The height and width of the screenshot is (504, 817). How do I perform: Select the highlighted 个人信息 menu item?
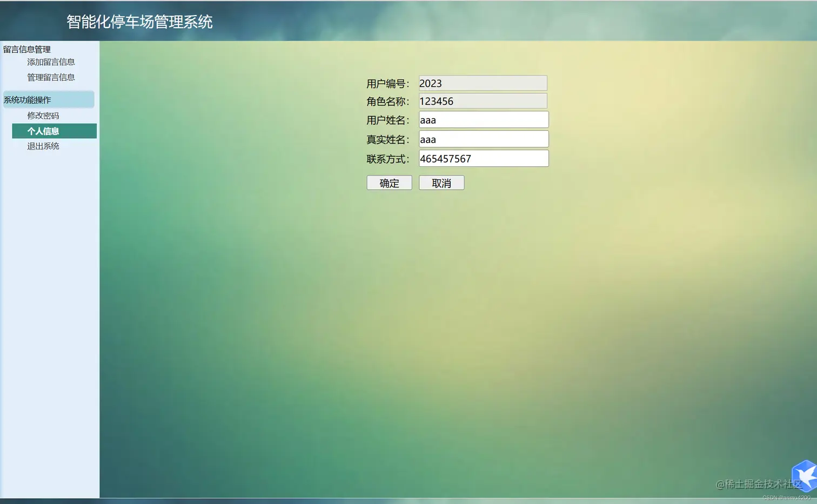click(54, 131)
